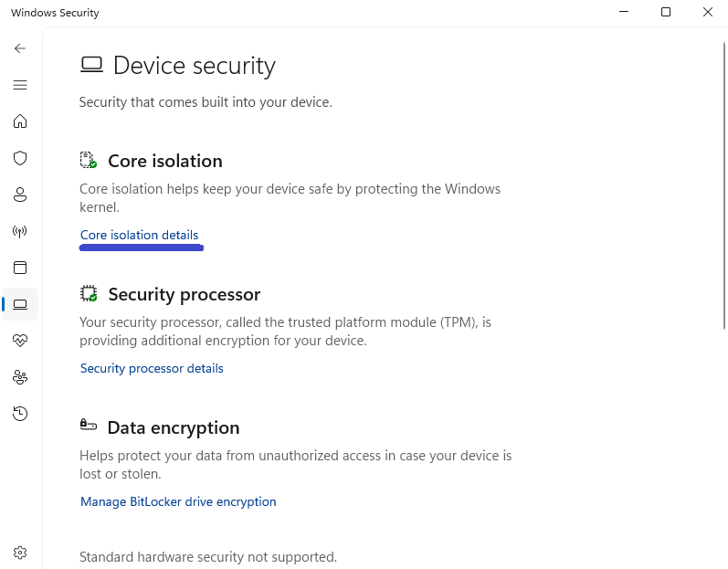Open Family options icon
The image size is (728, 569).
[20, 377]
